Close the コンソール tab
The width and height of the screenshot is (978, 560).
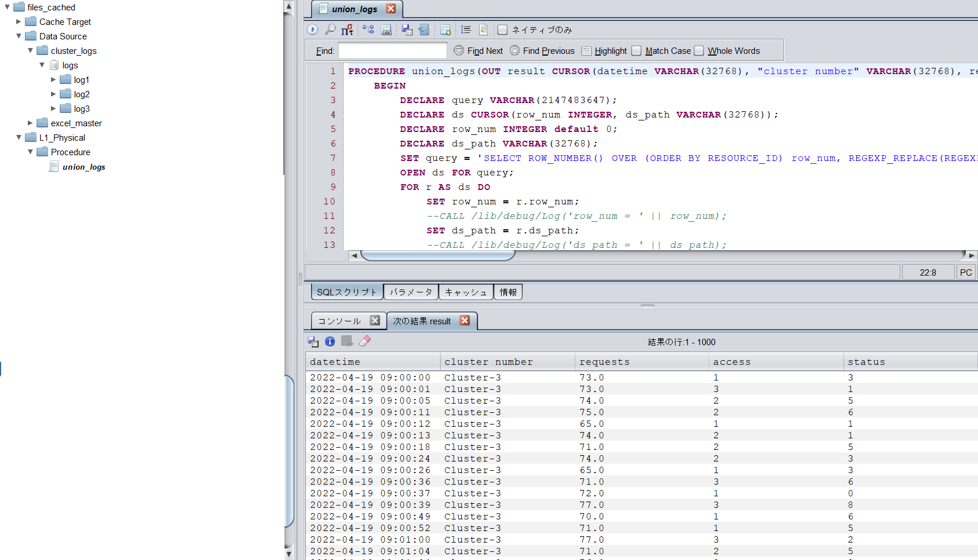[375, 320]
